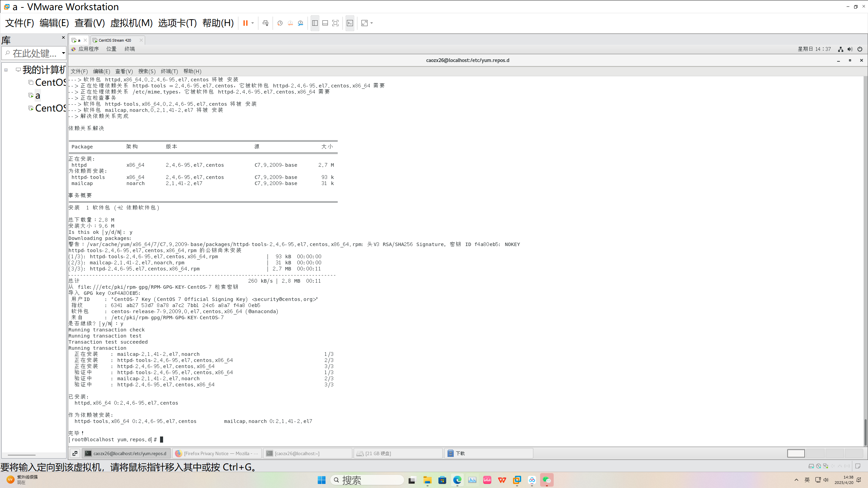Click the orange Pause VM button

pos(245,23)
